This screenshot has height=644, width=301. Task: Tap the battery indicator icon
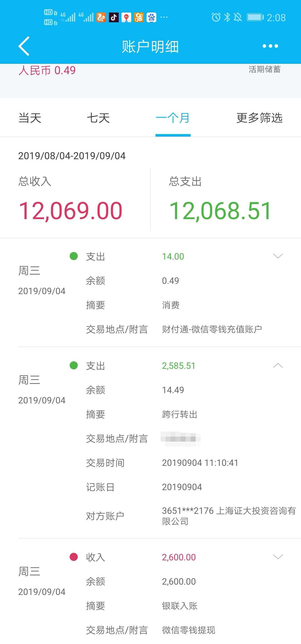pos(255,17)
